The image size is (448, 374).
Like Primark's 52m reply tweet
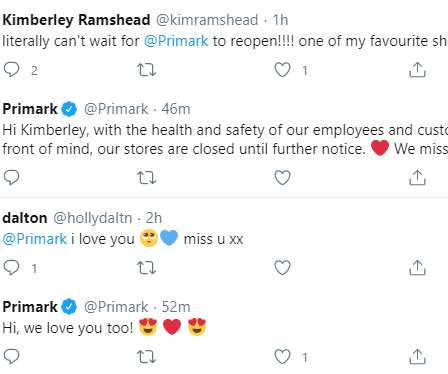[x=282, y=357]
